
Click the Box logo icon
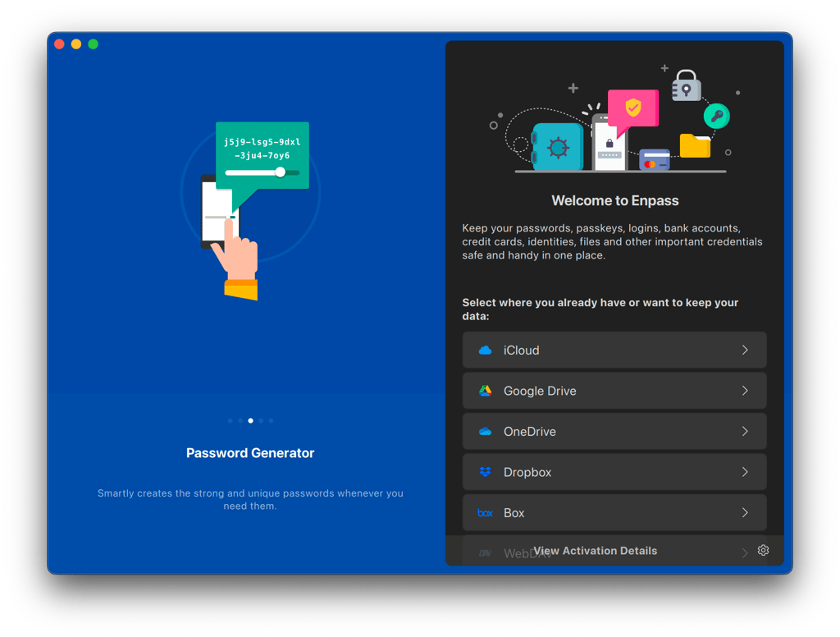click(x=485, y=513)
